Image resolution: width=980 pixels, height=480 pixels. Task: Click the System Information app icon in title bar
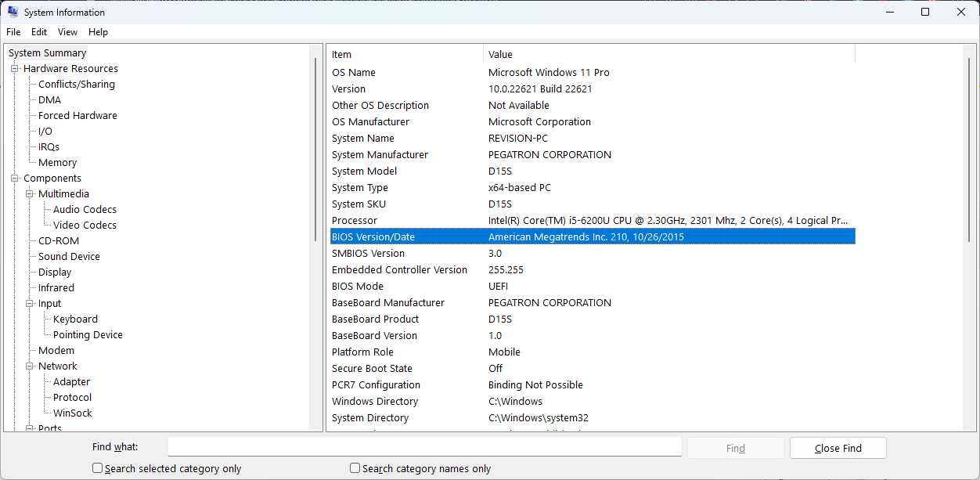point(13,13)
